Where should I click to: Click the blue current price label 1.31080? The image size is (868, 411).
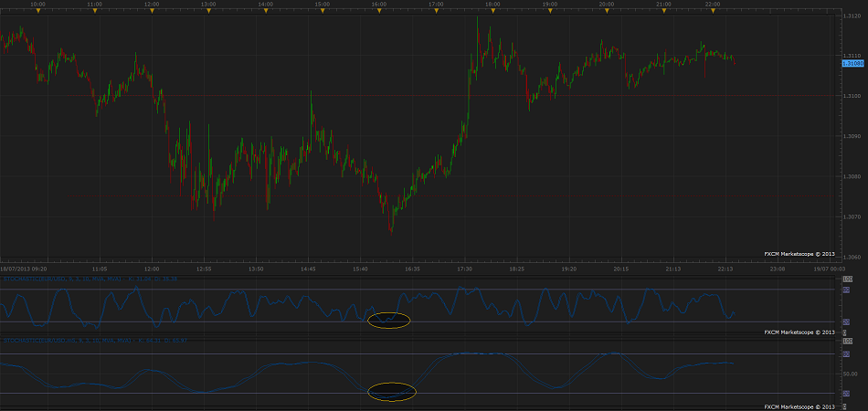(x=853, y=64)
